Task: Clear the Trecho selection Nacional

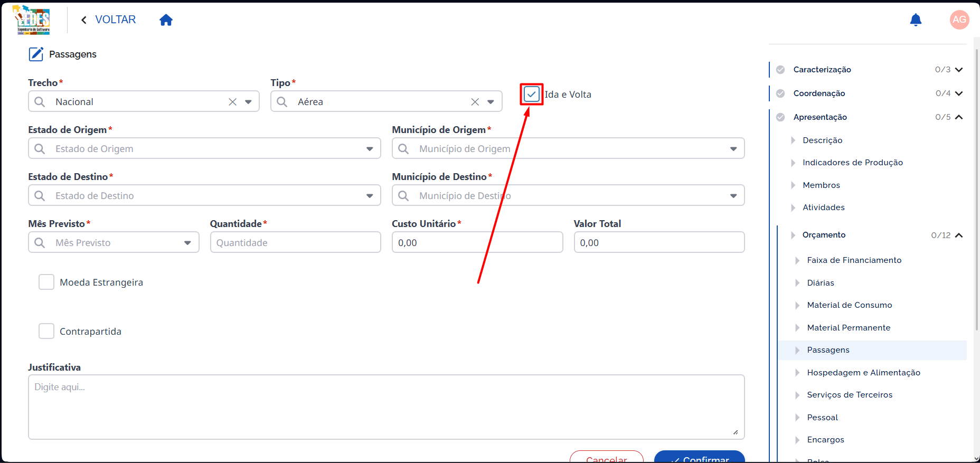Action: pyautogui.click(x=232, y=102)
